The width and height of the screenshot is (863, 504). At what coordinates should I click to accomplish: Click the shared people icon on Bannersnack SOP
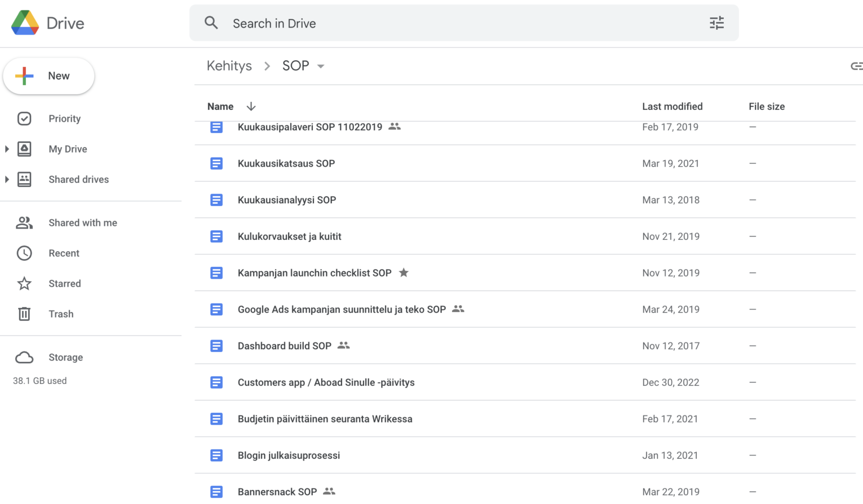click(329, 492)
